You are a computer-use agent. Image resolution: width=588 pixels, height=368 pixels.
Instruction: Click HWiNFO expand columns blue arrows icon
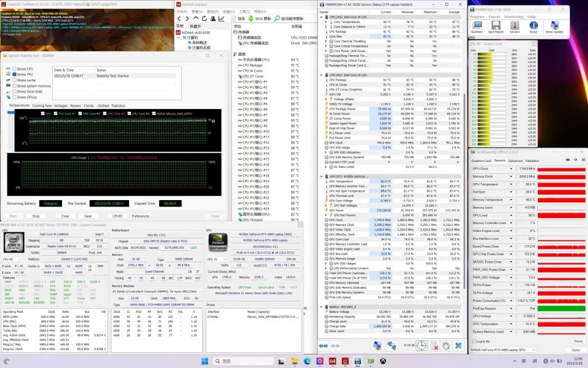(x=323, y=346)
